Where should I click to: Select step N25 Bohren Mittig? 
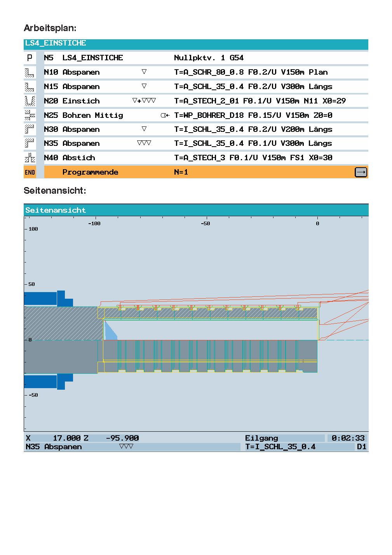pos(196,115)
